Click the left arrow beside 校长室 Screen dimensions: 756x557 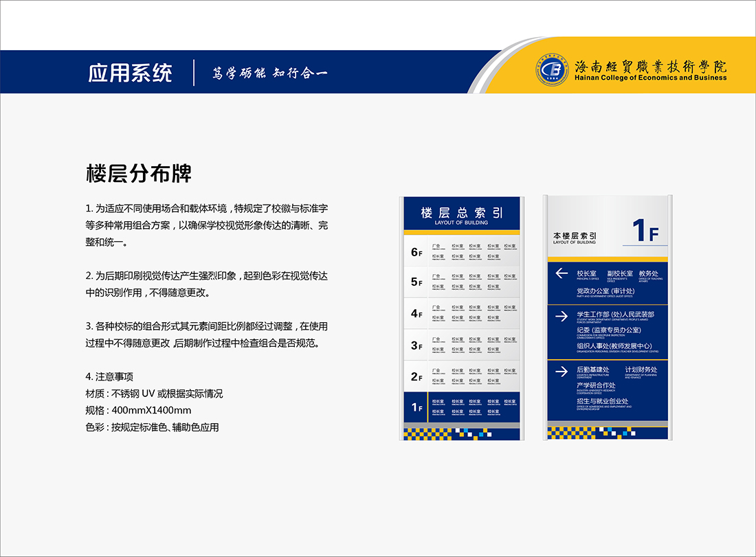click(562, 273)
